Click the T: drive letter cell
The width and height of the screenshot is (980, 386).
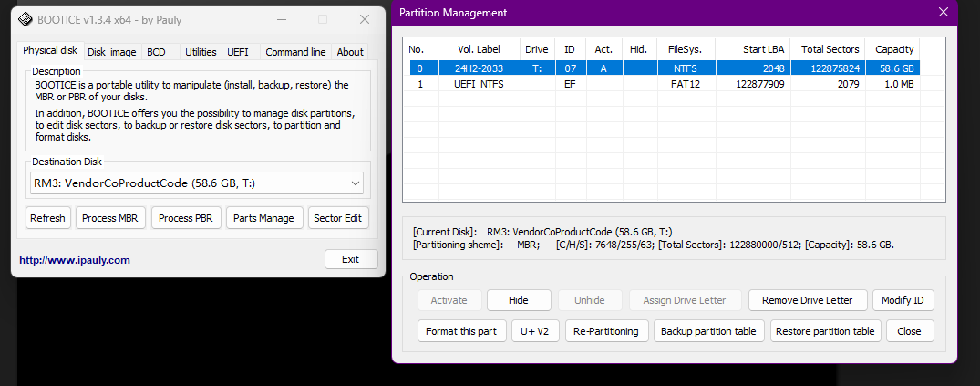coord(537,68)
